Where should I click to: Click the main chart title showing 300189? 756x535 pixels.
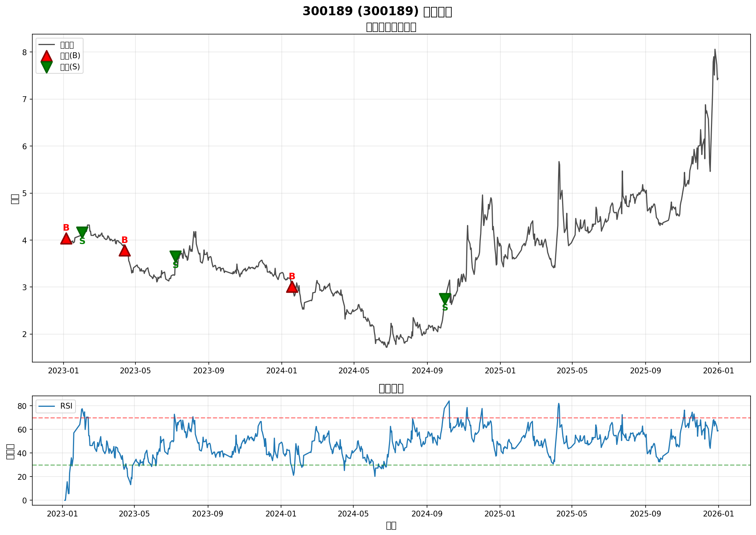[x=377, y=12]
